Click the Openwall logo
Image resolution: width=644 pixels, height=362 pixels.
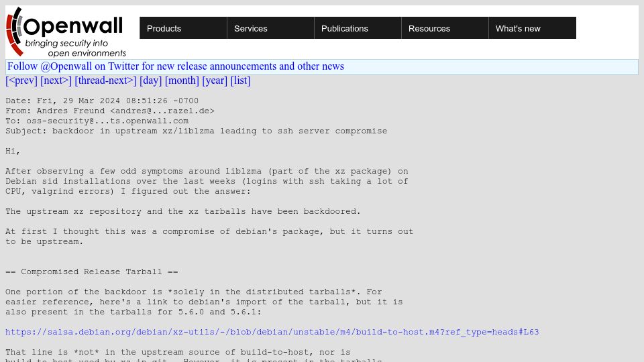tap(66, 32)
